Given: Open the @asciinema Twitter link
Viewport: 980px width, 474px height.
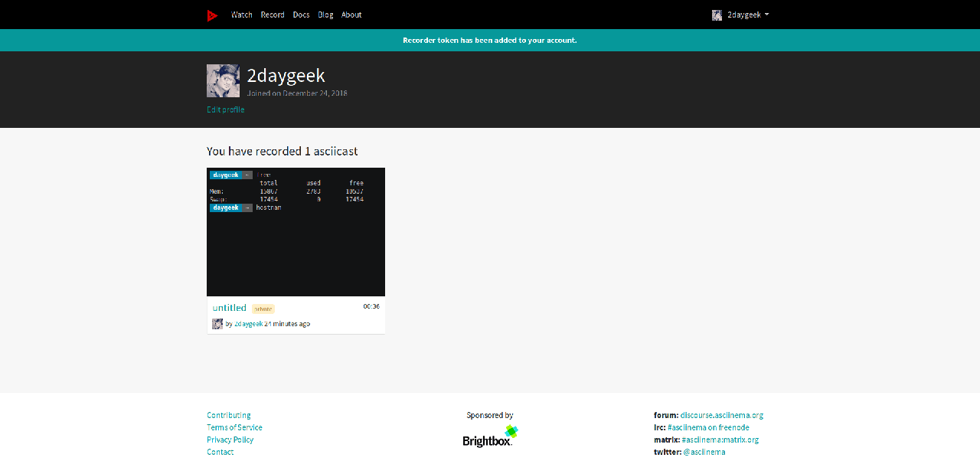Looking at the screenshot, I should tap(704, 452).
